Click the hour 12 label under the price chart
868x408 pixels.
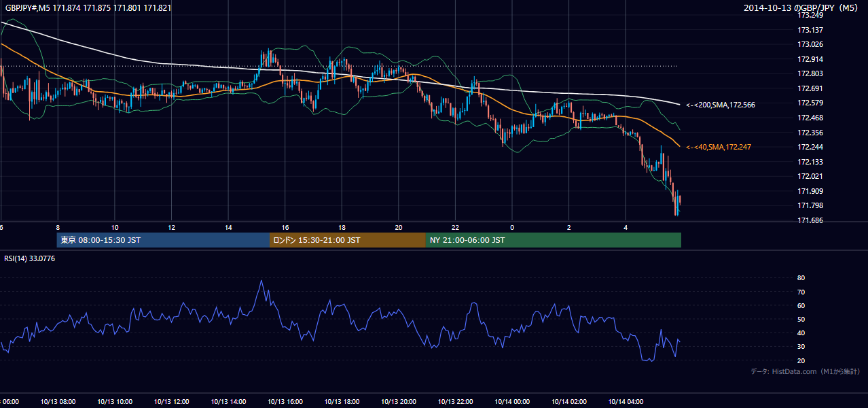(172, 227)
